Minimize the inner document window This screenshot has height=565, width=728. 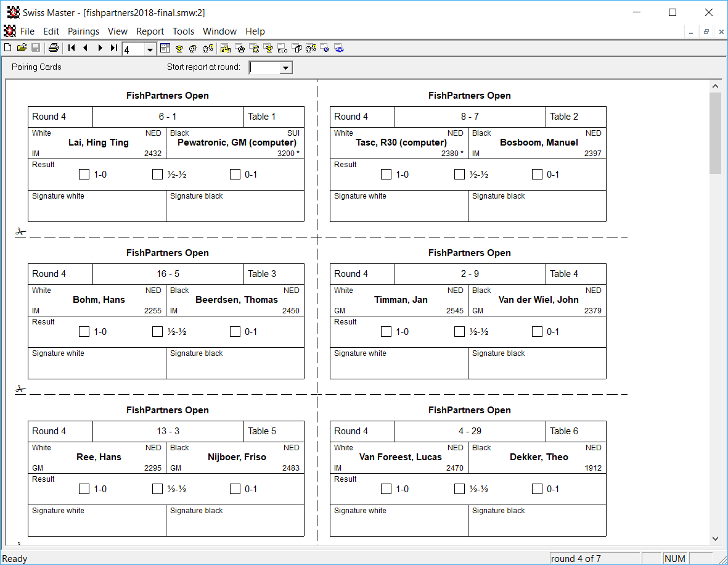[x=691, y=31]
